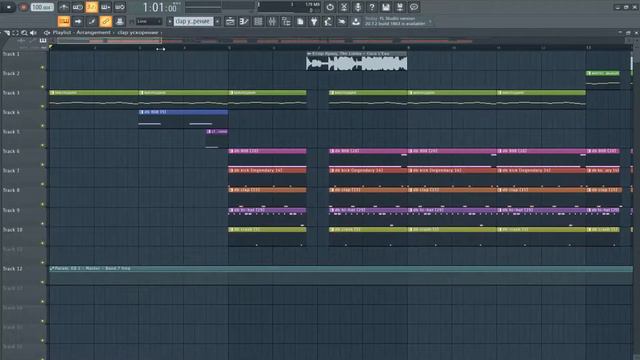640x360 pixels.
Task: Click the tempo value field
Action: click(42, 7)
